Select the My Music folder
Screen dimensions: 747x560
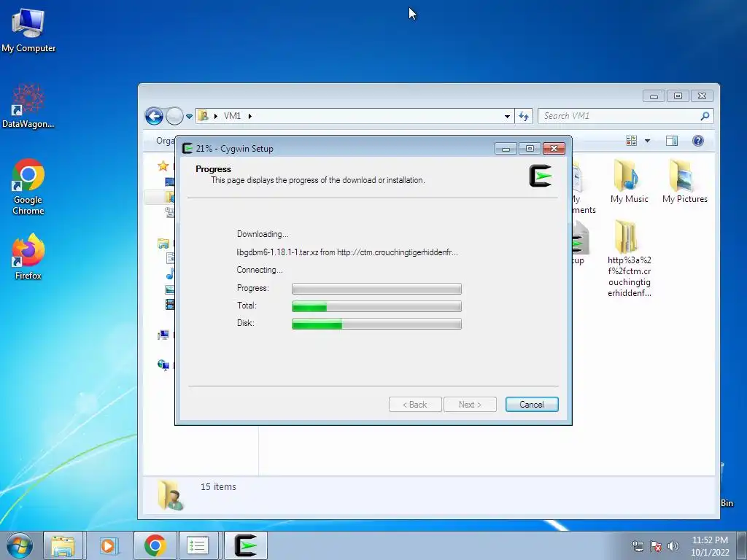click(629, 182)
